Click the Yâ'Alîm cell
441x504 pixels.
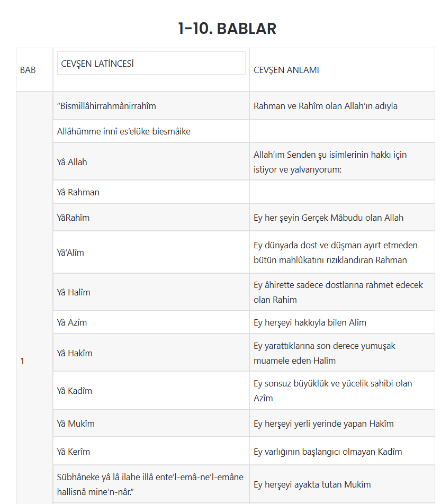[70, 253]
